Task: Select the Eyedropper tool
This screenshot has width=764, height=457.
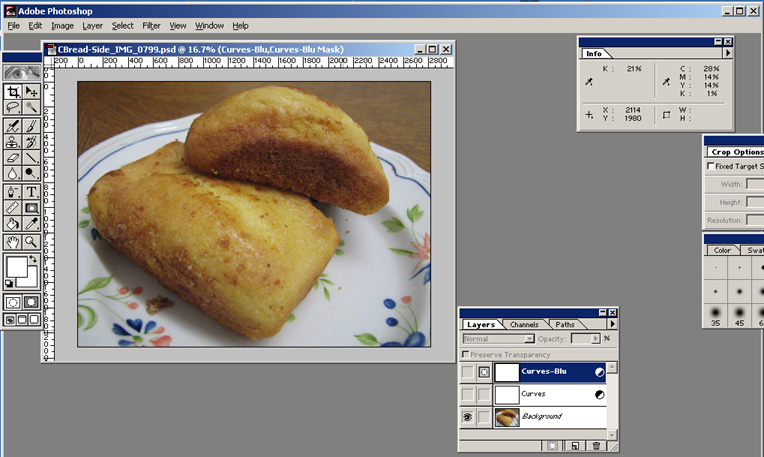Action: pos(31,224)
